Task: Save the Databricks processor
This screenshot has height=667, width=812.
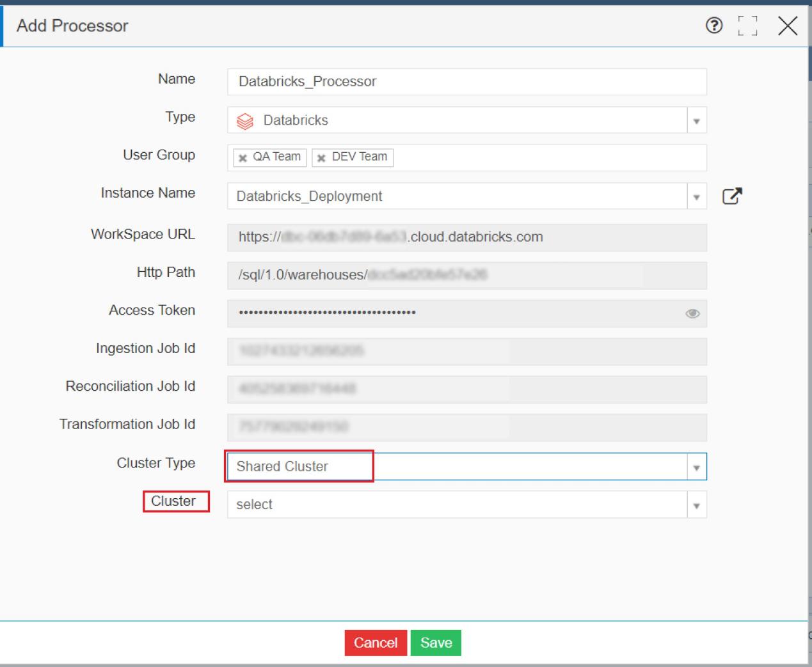Action: [x=436, y=643]
